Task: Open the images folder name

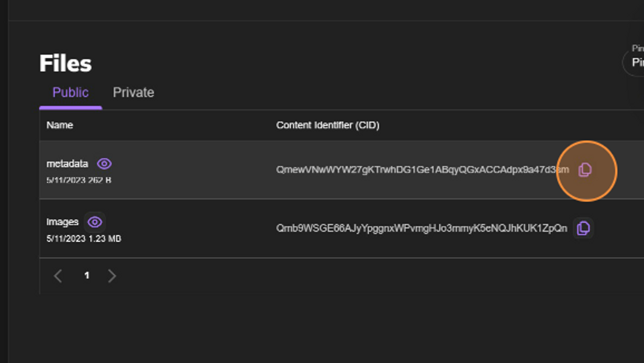Action: (62, 222)
